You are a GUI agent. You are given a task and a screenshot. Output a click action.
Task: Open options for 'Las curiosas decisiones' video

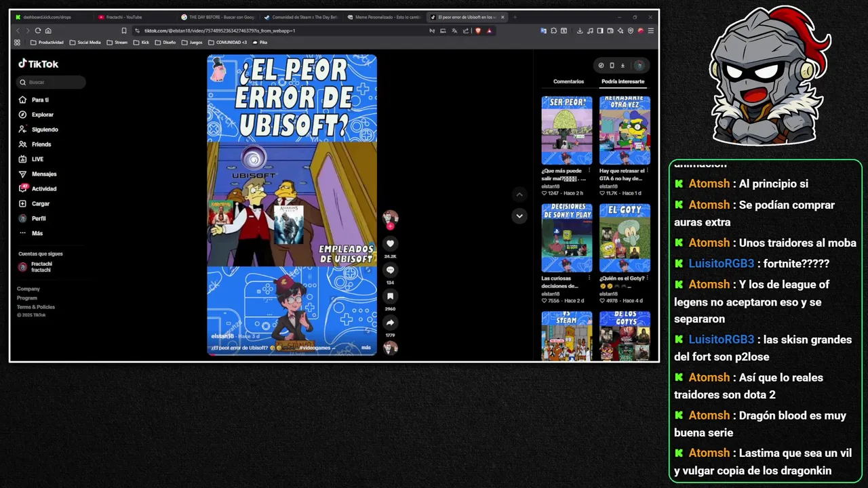(589, 279)
